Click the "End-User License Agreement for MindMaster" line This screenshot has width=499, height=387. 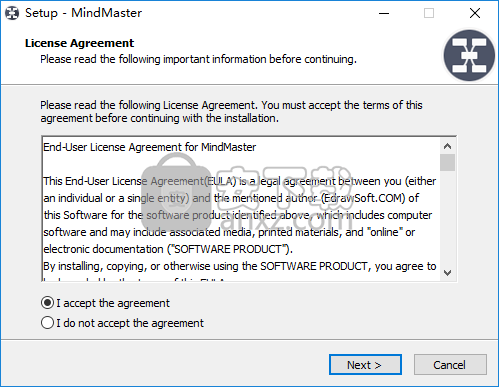coord(150,147)
